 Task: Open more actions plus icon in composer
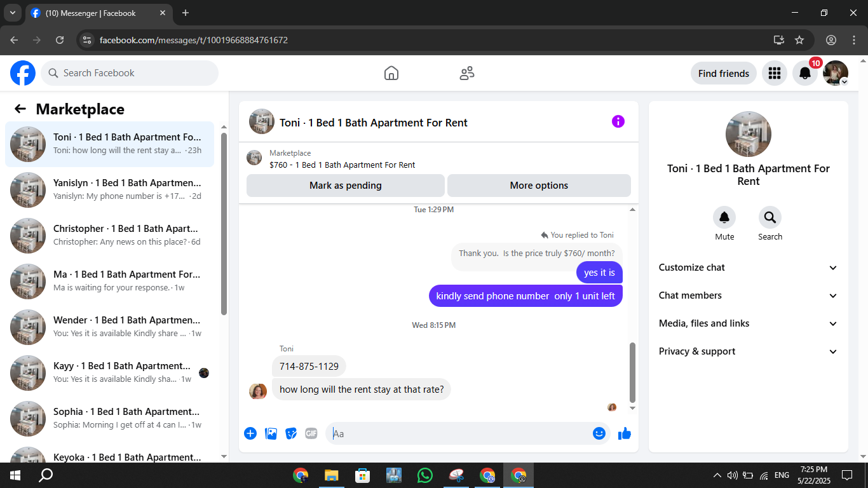(x=250, y=433)
